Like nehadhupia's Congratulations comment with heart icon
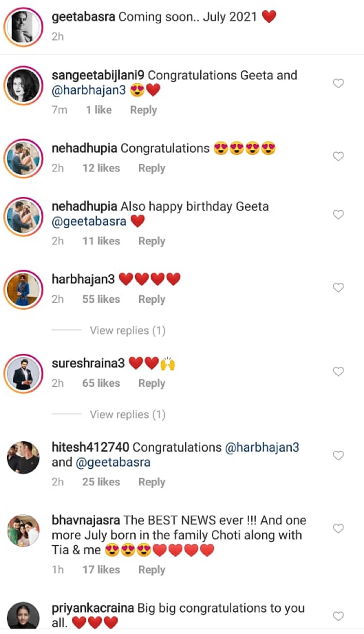This screenshot has width=364, height=634. (338, 156)
